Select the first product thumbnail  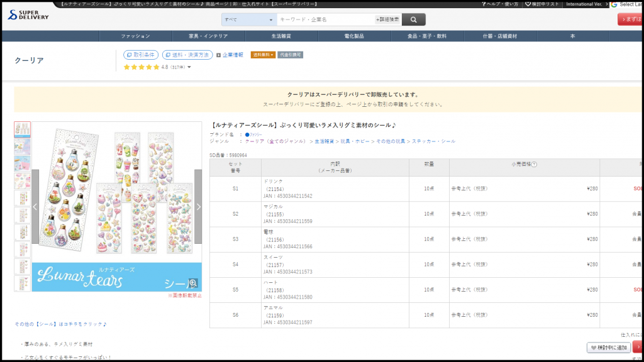point(22,129)
